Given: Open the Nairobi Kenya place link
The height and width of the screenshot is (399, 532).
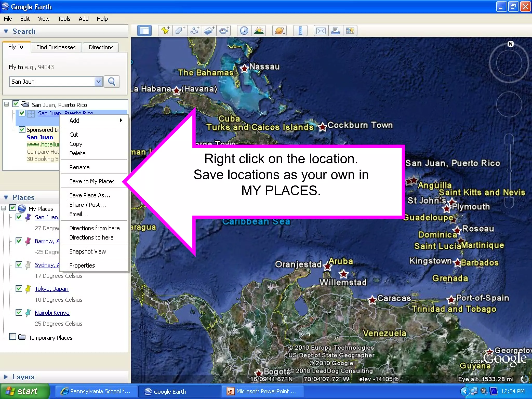Looking at the screenshot, I should tap(52, 313).
